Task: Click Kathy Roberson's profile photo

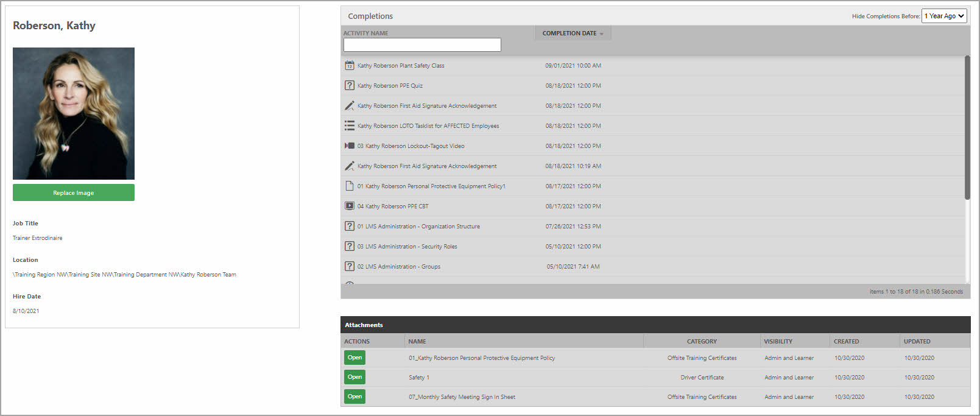Action: [x=74, y=113]
